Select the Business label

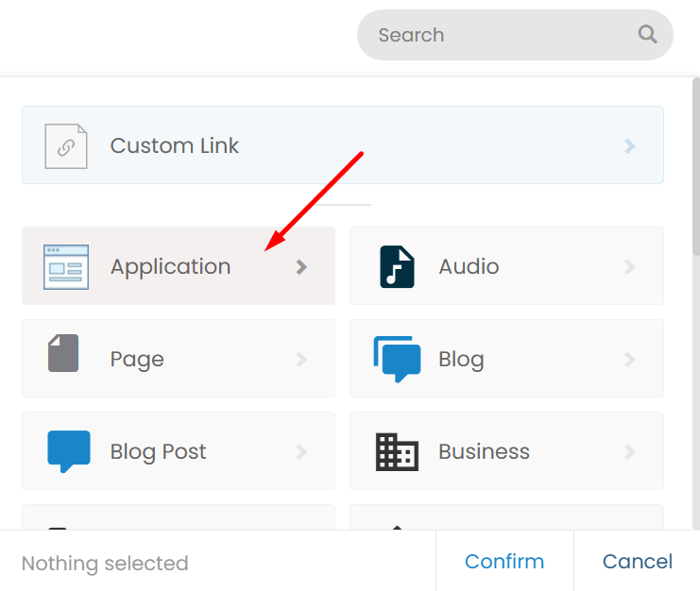(x=484, y=451)
